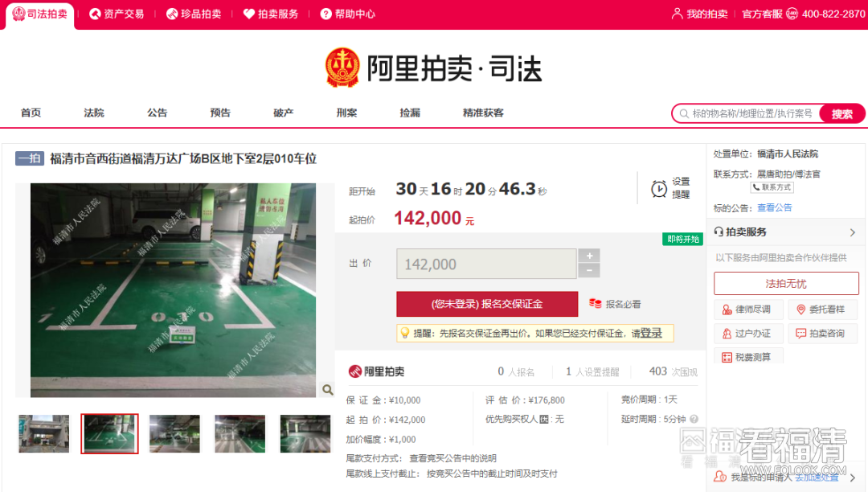This screenshot has height=492, width=868.
Task: Click the auction title 福清万达广场B区 text
Action: [x=183, y=159]
